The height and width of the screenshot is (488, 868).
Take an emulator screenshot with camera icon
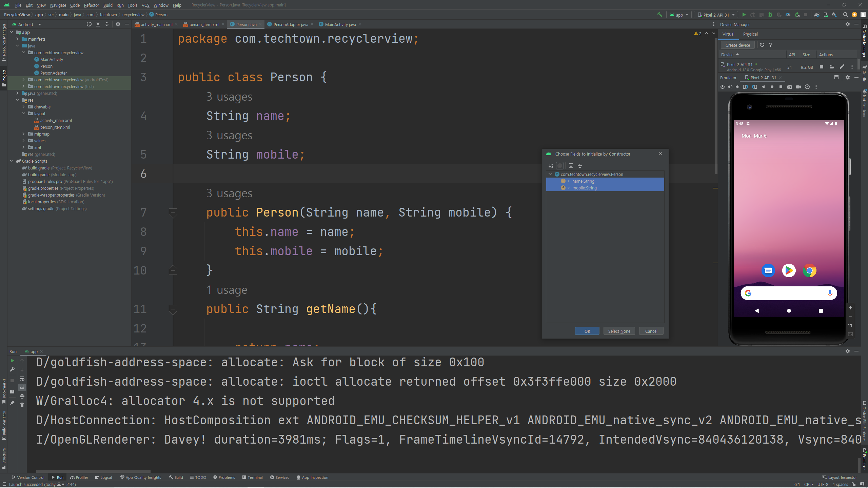pos(790,87)
